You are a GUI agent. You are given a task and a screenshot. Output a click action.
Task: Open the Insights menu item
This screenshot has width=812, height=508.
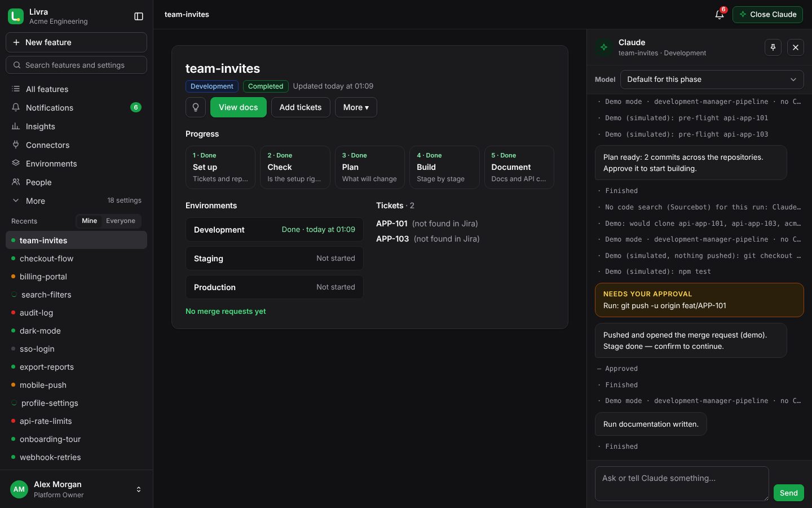pyautogui.click(x=76, y=126)
